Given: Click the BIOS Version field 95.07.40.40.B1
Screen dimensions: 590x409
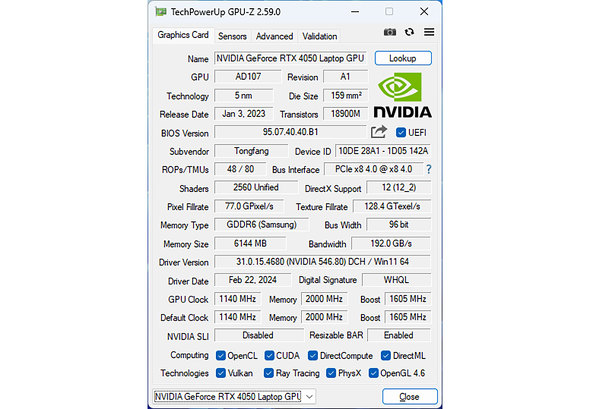Looking at the screenshot, I should pyautogui.click(x=290, y=132).
